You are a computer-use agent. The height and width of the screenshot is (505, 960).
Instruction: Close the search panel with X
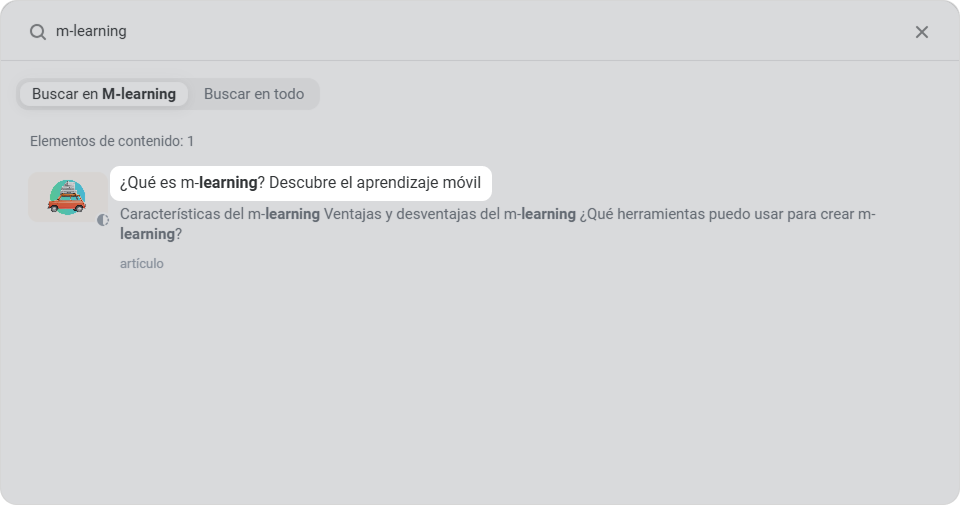coord(922,32)
